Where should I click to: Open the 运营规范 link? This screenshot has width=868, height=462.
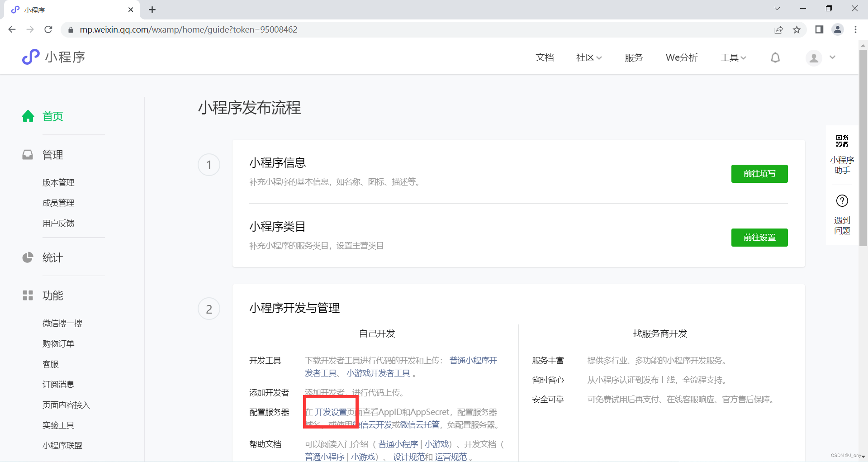pos(451,457)
